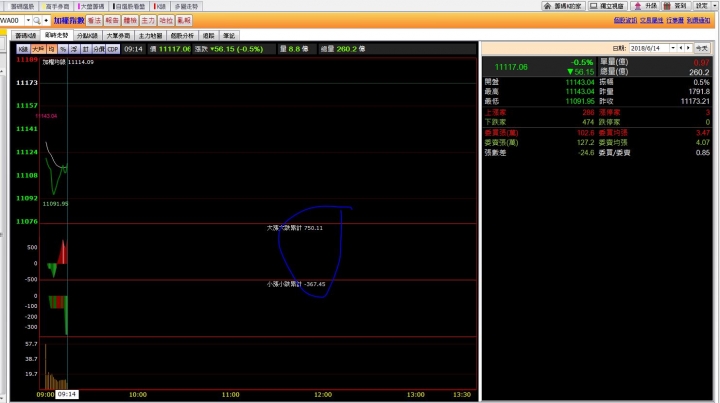Click the 2018/6/14 date field

pyautogui.click(x=649, y=48)
